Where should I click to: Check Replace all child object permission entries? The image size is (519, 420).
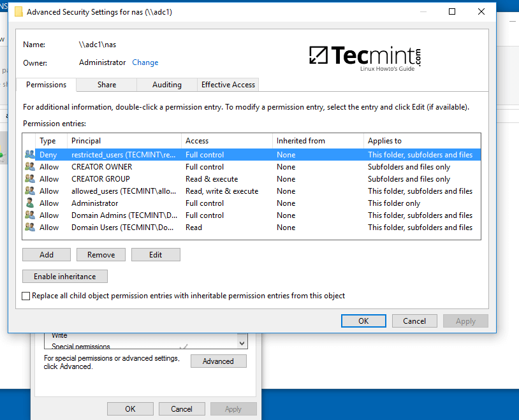(x=26, y=296)
